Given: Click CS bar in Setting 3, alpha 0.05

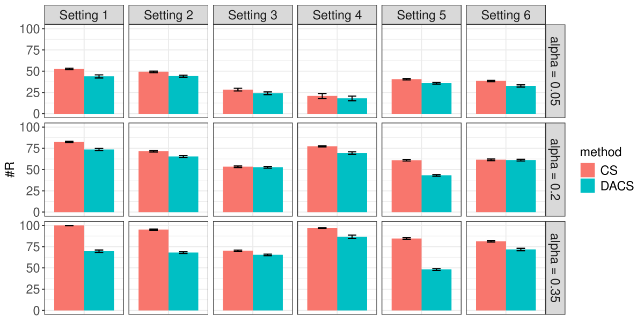Looking at the screenshot, I should 238,101.
